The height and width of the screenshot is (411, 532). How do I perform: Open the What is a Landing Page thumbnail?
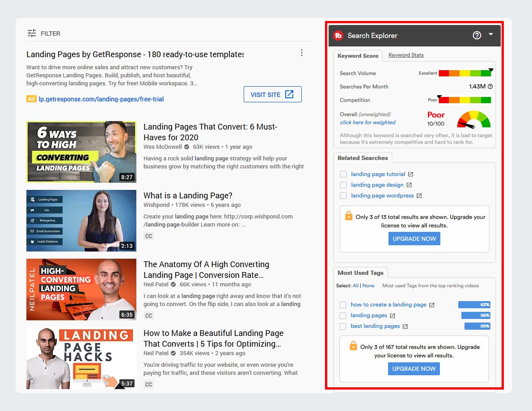click(x=81, y=220)
